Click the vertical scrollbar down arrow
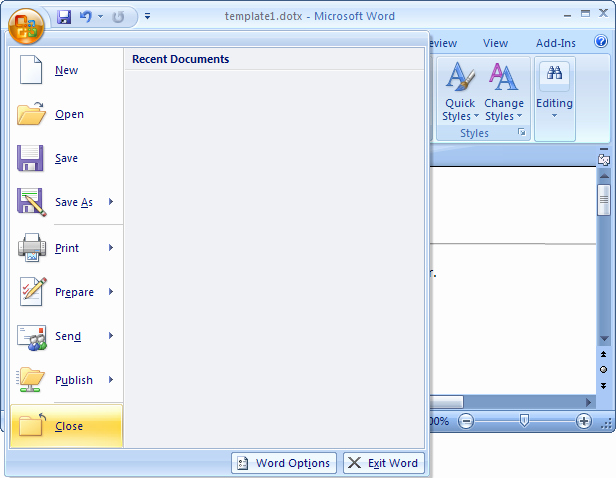This screenshot has width=616, height=478. point(604,339)
